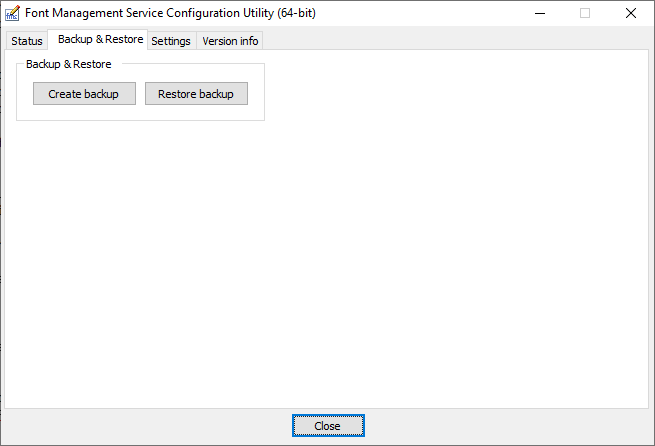The height and width of the screenshot is (446, 655).
Task: Click the font utility icon in title bar
Action: pos(13,14)
